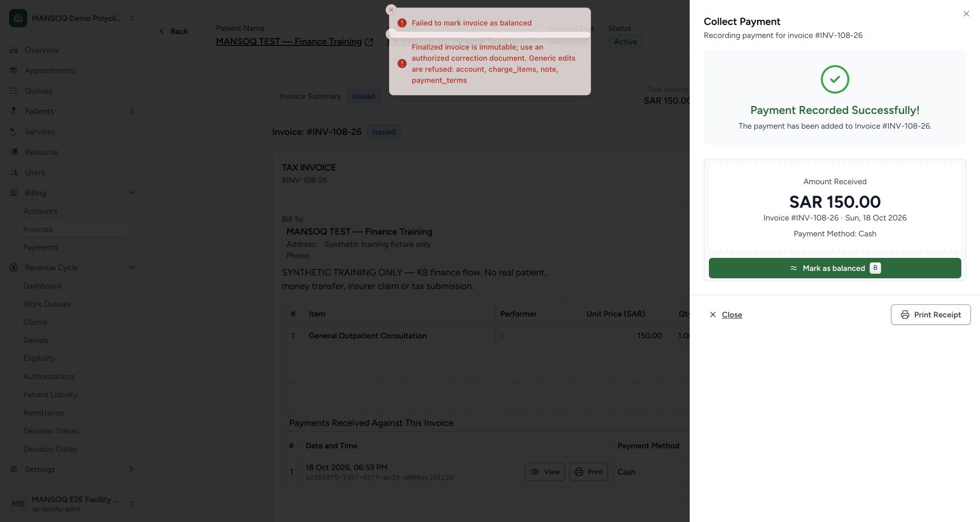Click the Overview sidebar icon
This screenshot has height=522, width=980.
pos(14,50)
